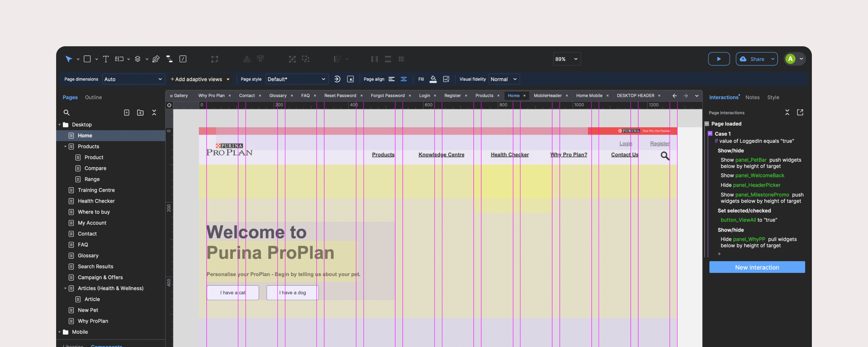Click the 'I have a dog' button
868x347 pixels.
click(x=293, y=293)
